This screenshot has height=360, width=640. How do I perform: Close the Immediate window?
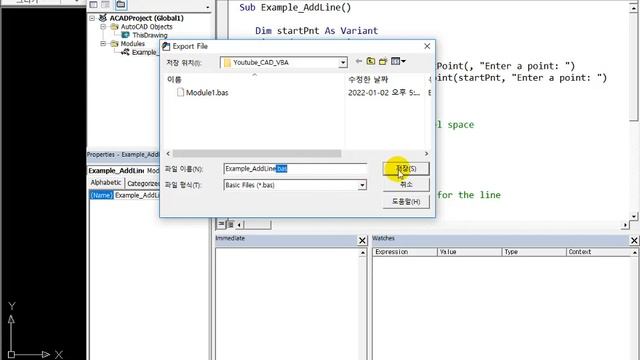(362, 240)
